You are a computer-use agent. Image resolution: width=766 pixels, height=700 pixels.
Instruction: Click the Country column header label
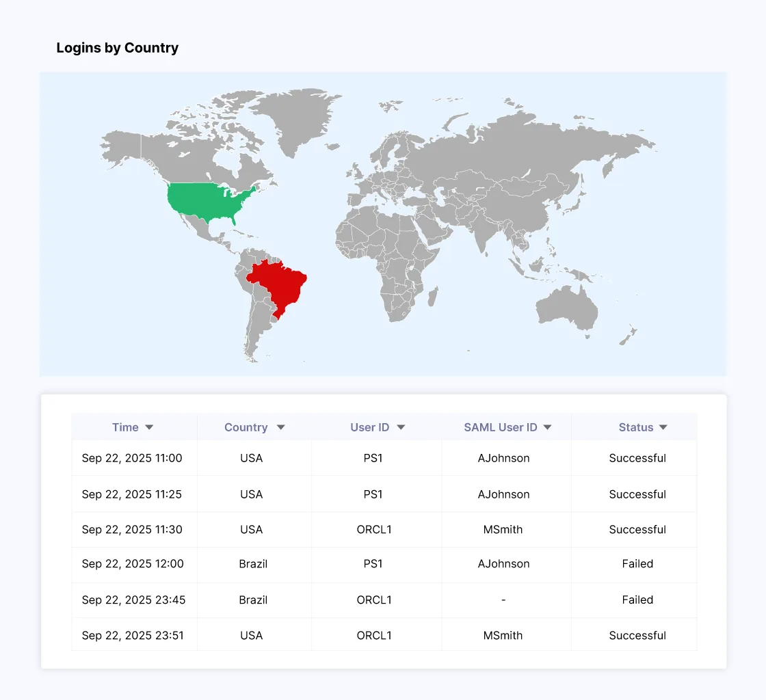(246, 427)
